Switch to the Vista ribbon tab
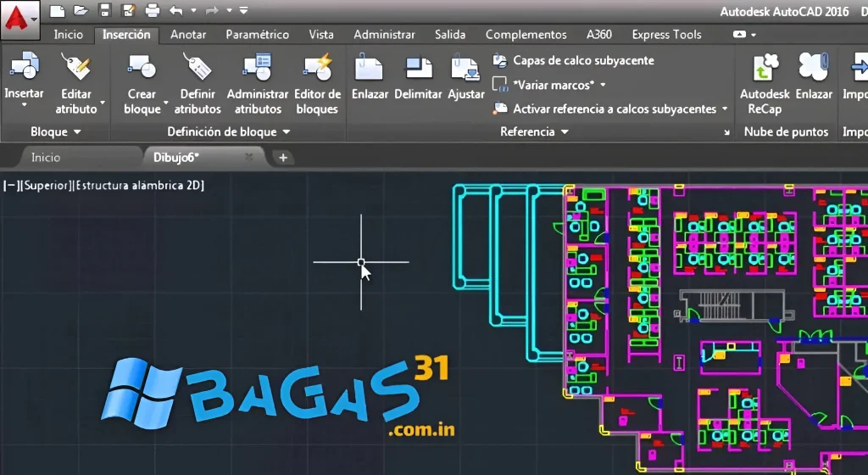The image size is (868, 475). tap(321, 34)
